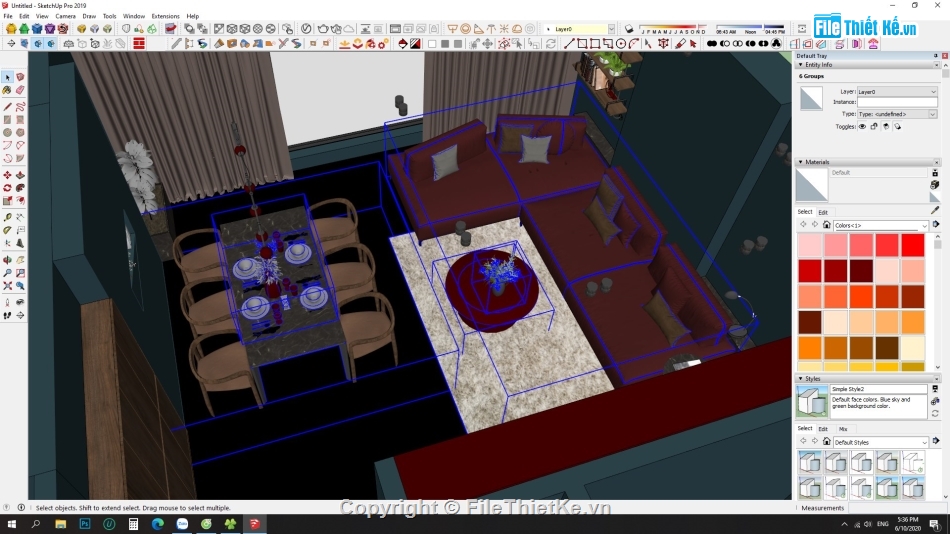Activate the Move tool in left toolbar
This screenshot has height=534, width=950.
tap(7, 176)
